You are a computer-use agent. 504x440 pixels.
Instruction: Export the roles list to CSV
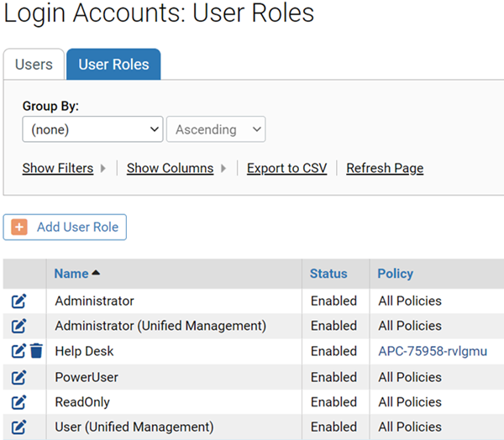[286, 168]
